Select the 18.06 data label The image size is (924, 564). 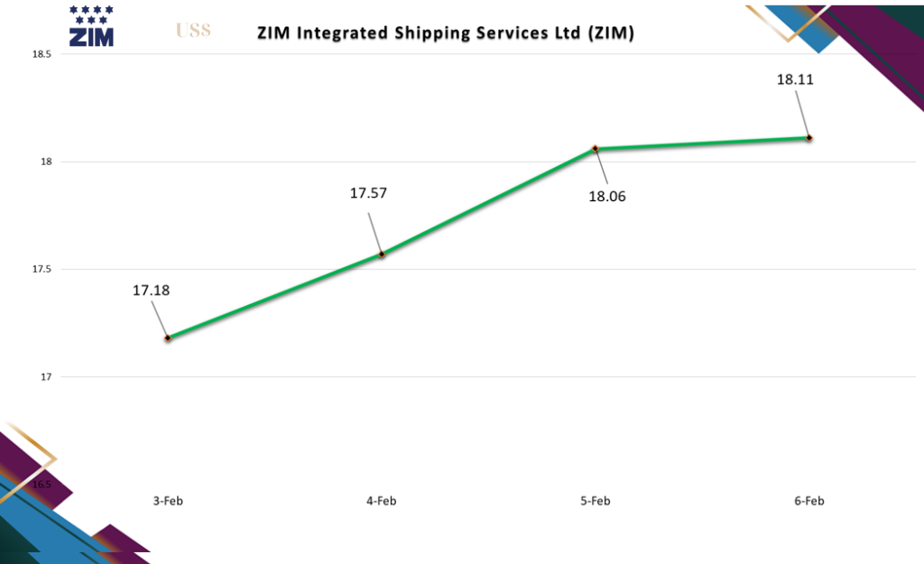[x=607, y=196]
